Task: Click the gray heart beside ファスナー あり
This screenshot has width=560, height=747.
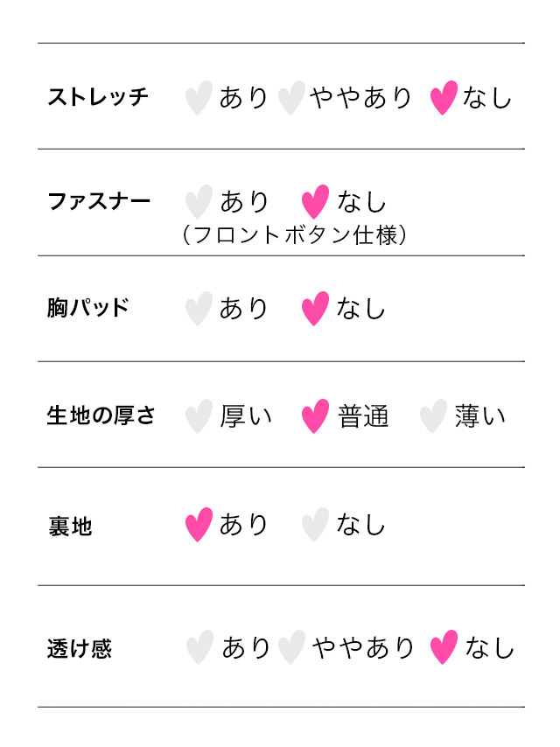Action: 199,202
